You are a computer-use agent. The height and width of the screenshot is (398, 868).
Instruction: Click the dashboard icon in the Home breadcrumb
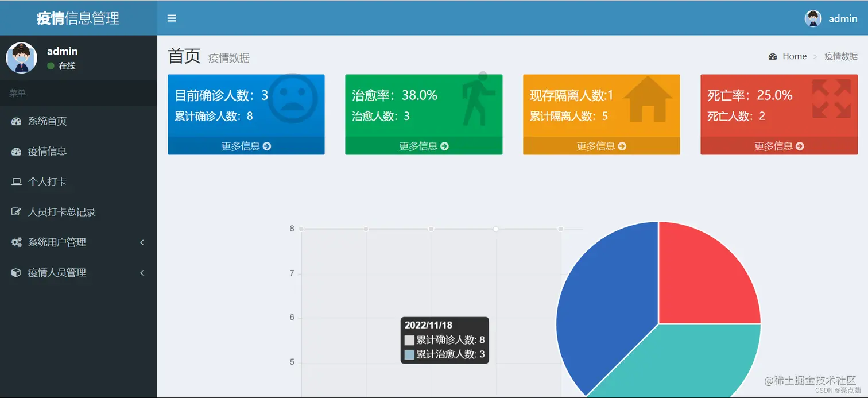[773, 56]
